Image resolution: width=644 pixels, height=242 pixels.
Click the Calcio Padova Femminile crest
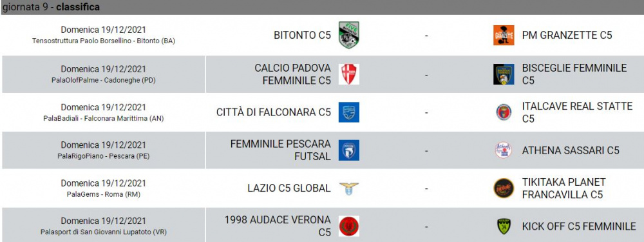click(348, 74)
